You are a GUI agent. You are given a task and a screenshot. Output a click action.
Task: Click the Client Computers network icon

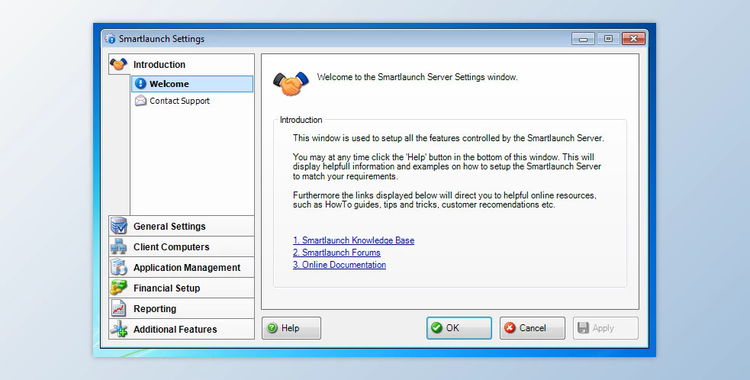coord(119,246)
